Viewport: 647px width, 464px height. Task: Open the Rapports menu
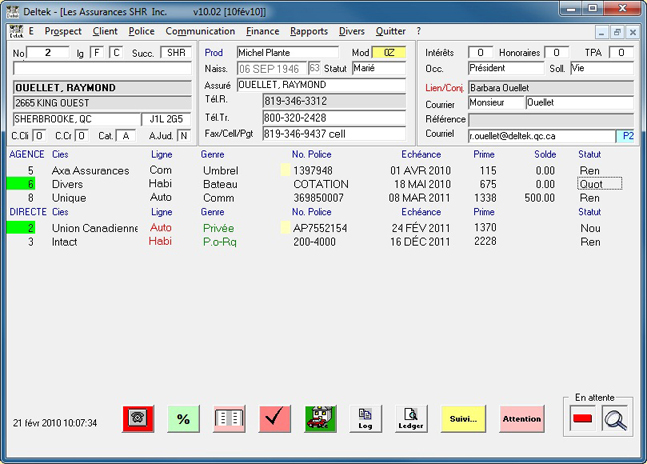point(309,31)
